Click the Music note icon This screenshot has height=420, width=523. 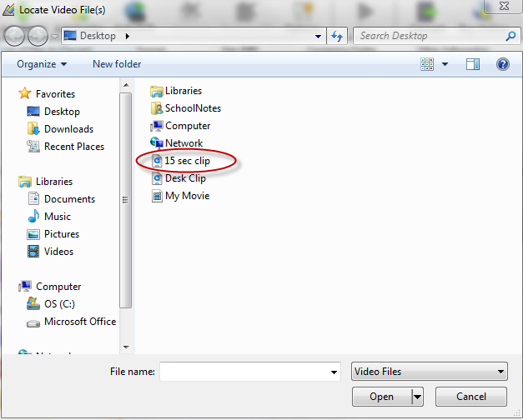click(x=33, y=216)
